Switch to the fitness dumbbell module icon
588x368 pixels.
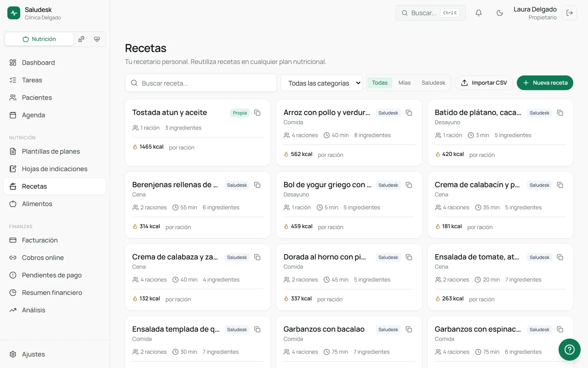click(81, 39)
